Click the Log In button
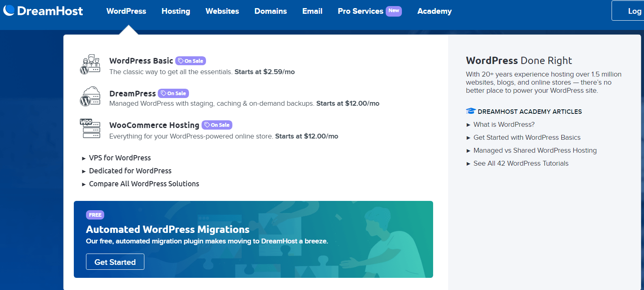This screenshot has width=644, height=290. 628,11
